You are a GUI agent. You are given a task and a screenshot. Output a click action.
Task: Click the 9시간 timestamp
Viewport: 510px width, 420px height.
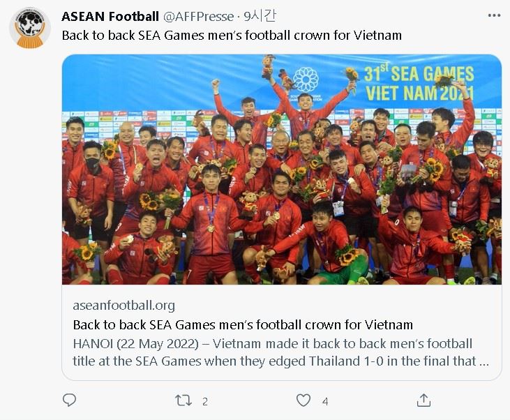click(260, 16)
